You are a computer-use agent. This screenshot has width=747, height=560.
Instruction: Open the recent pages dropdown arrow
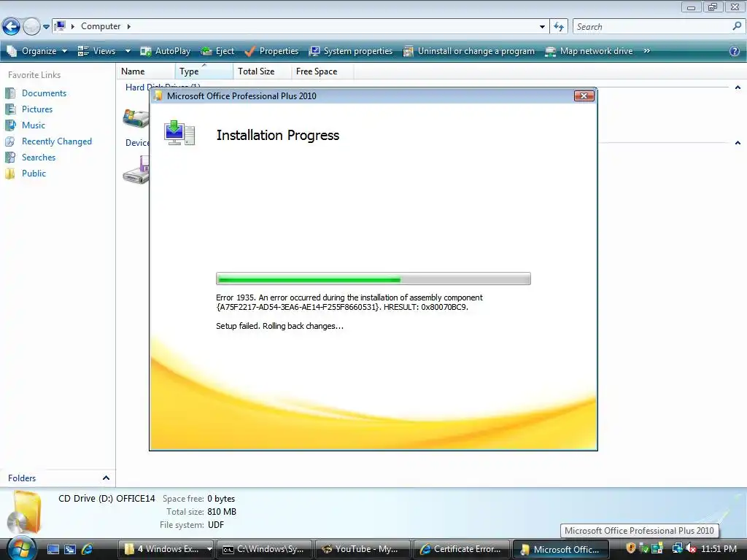click(x=46, y=27)
